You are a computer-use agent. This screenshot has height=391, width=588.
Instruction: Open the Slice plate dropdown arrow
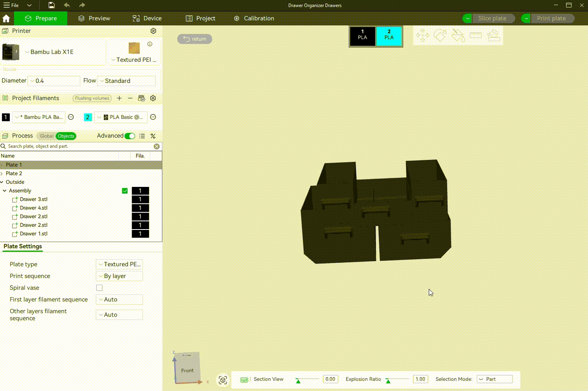467,18
